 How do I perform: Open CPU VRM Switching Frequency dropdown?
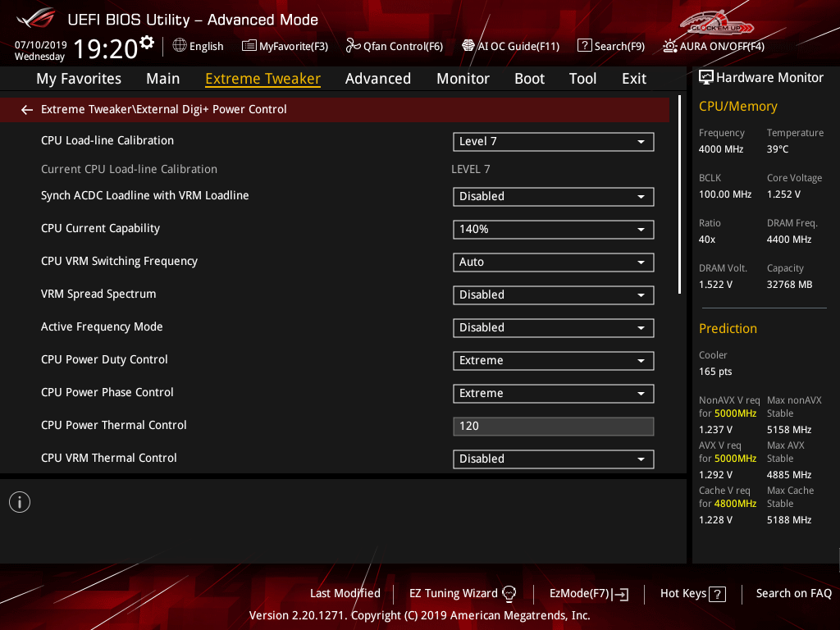[553, 262]
